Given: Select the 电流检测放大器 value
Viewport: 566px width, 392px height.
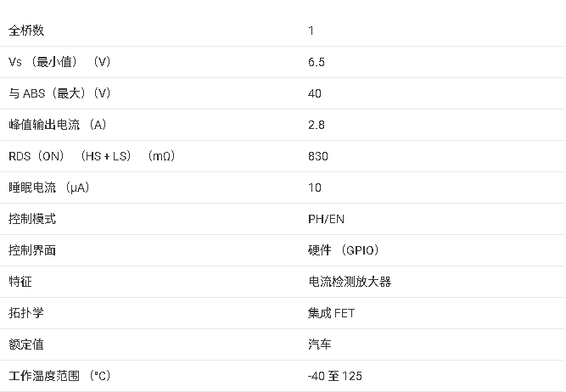Looking at the screenshot, I should (350, 282).
